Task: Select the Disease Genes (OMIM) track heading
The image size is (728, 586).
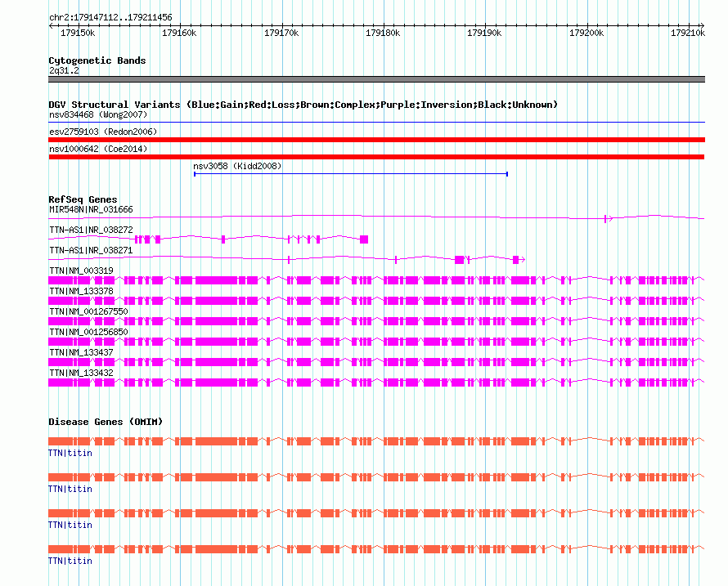Action: pos(106,422)
